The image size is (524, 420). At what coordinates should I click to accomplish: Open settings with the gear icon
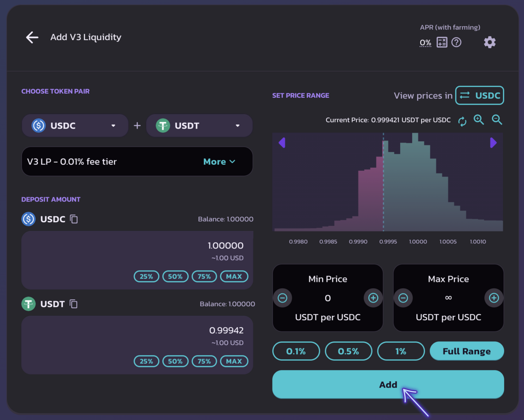(490, 42)
